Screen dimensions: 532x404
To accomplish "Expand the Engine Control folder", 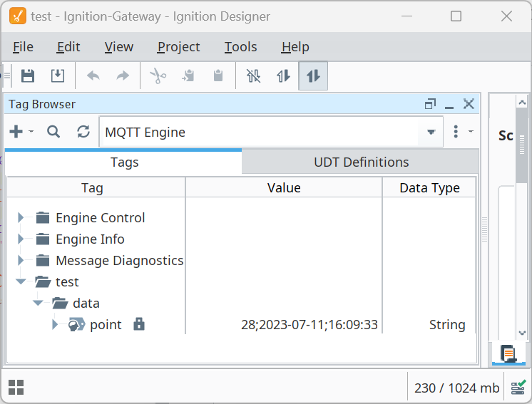I will point(21,217).
